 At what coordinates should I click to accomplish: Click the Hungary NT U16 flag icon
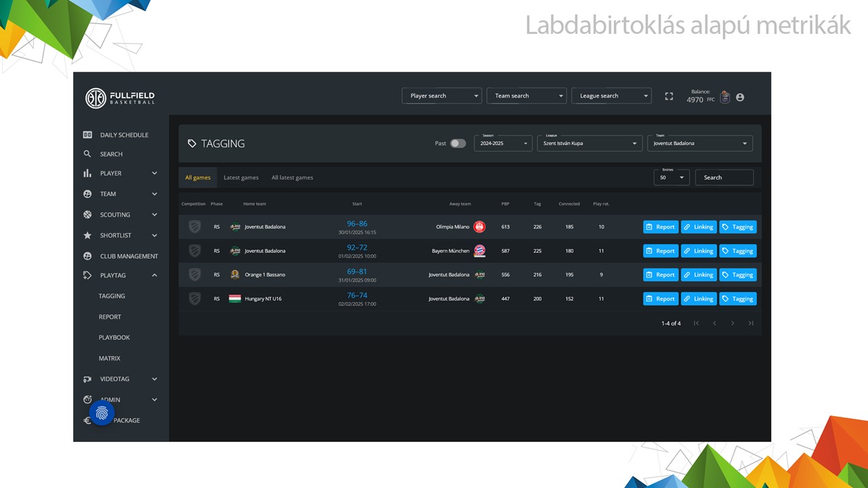point(235,298)
